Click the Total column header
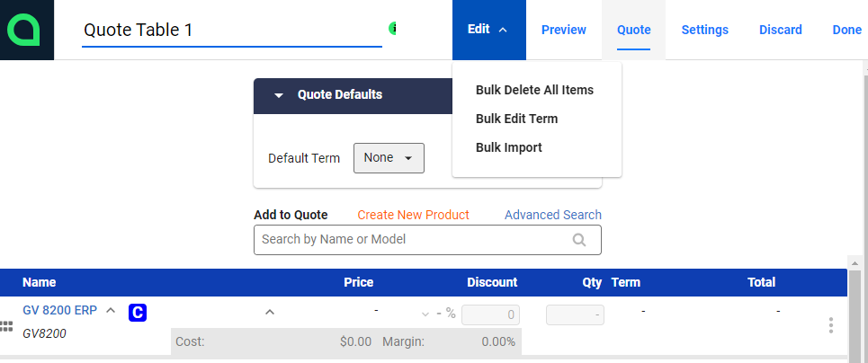The width and height of the screenshot is (868, 363). tap(761, 282)
